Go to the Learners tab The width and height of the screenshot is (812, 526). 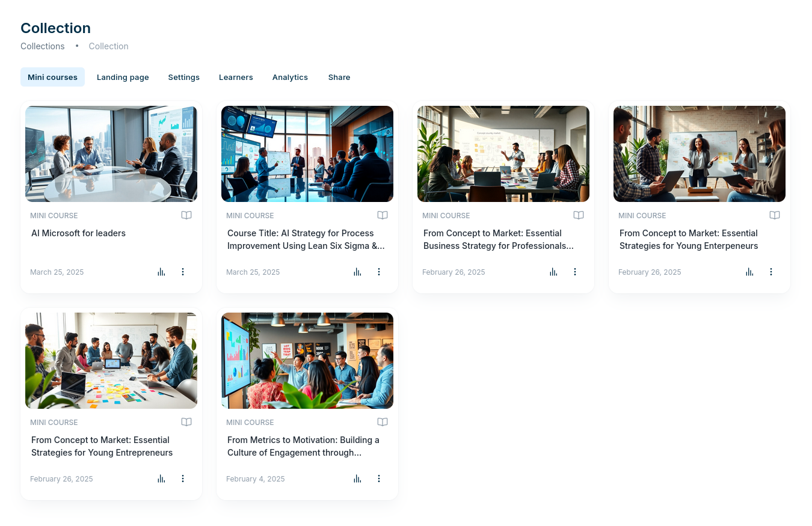236,77
